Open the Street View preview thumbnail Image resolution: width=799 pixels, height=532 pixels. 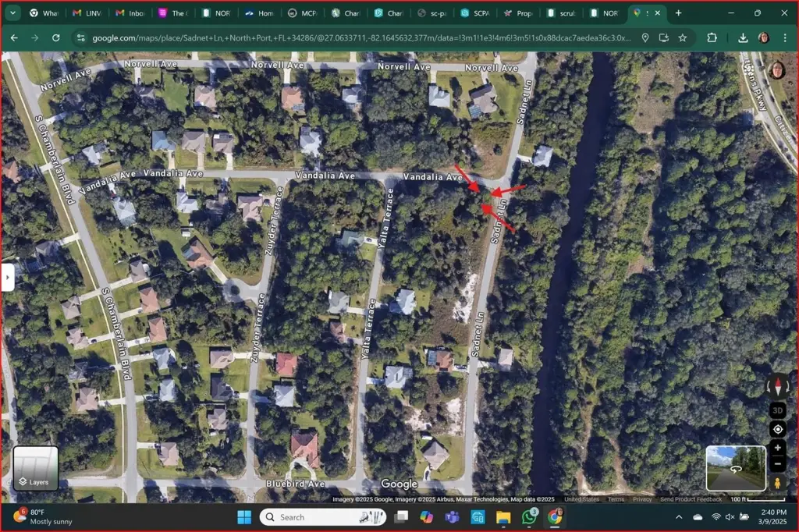pyautogui.click(x=735, y=468)
